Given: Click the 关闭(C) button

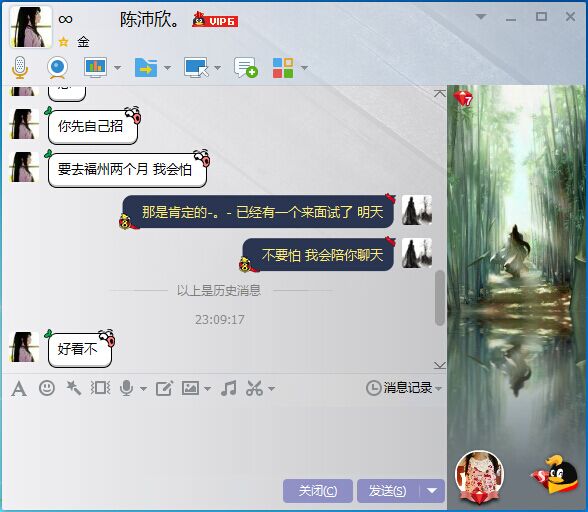Looking at the screenshot, I should (x=318, y=491).
